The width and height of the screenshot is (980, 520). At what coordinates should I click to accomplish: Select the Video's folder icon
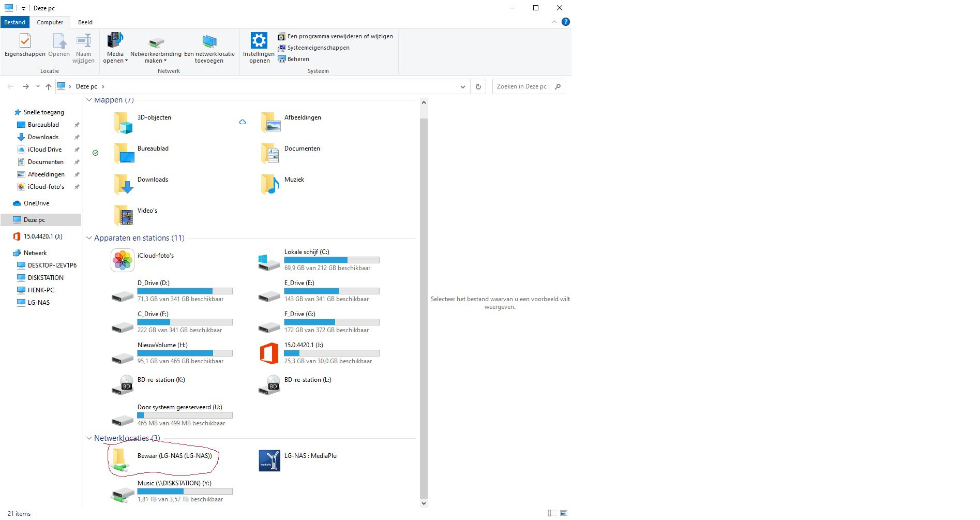(x=123, y=216)
